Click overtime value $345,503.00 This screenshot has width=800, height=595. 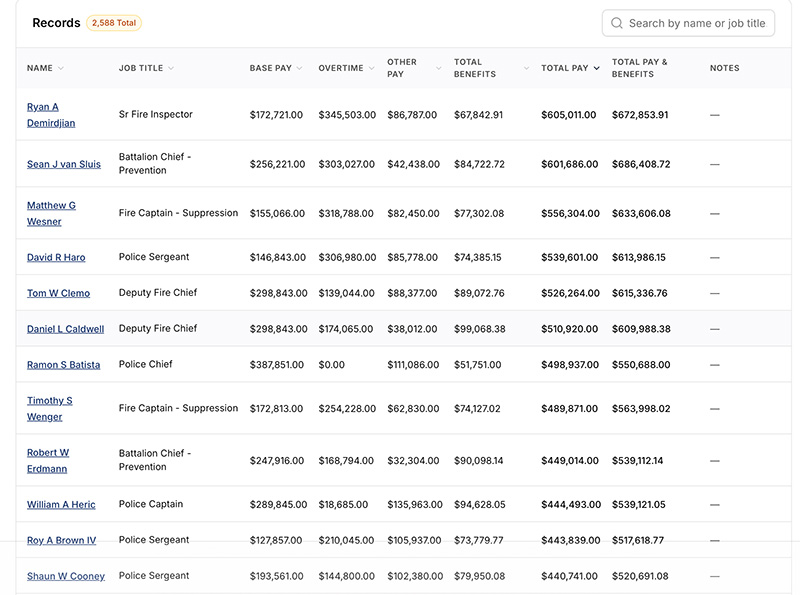347,115
